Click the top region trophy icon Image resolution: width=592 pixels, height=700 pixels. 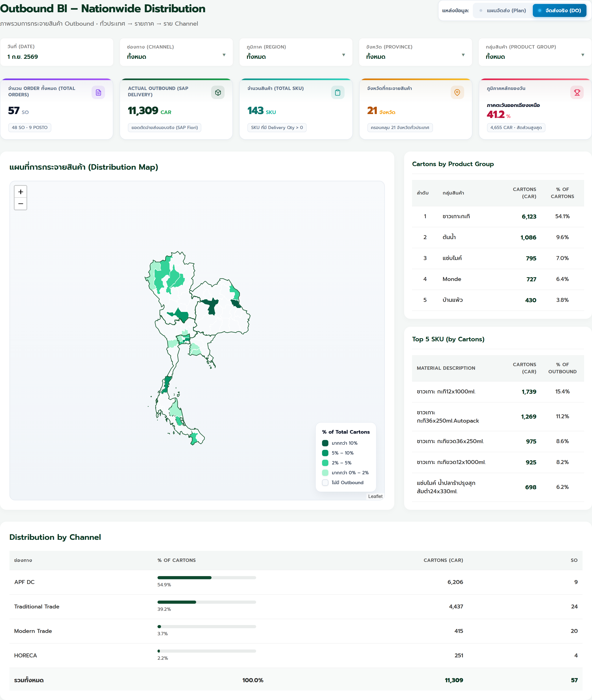577,92
